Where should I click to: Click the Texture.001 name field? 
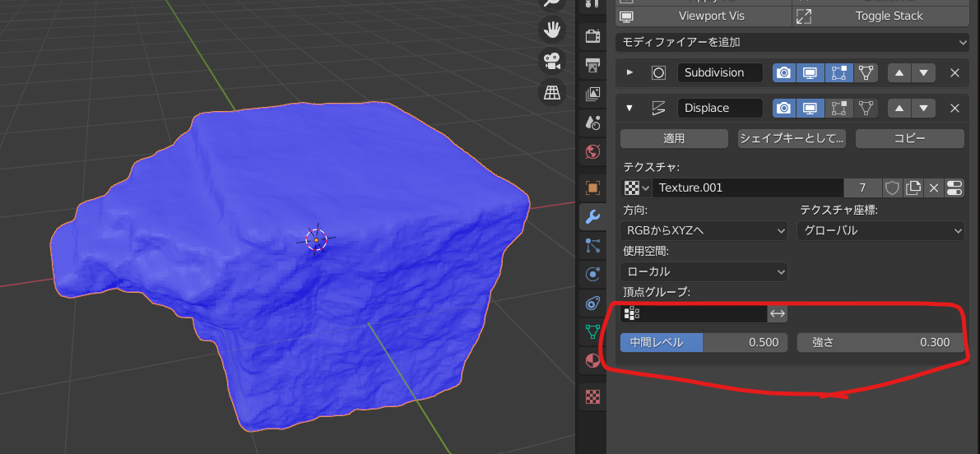click(747, 188)
